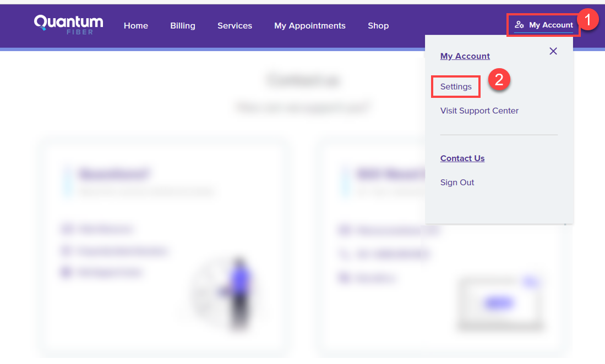Go to the Home section
The image size is (605, 364).
tap(135, 25)
